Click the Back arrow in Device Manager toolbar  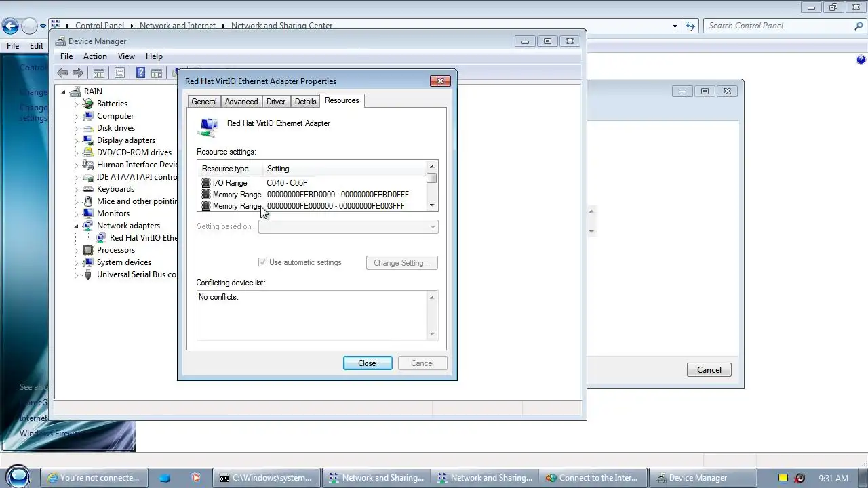click(x=62, y=73)
